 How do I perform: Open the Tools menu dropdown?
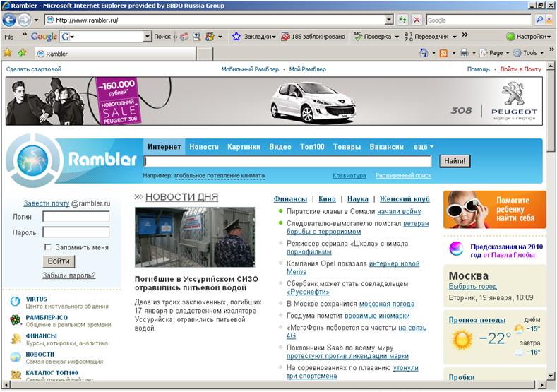[542, 53]
